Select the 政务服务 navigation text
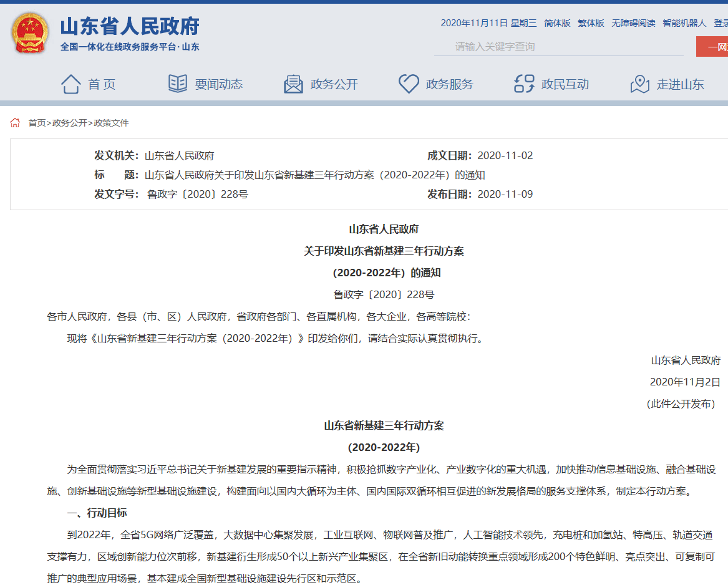The image size is (728, 585). [449, 84]
